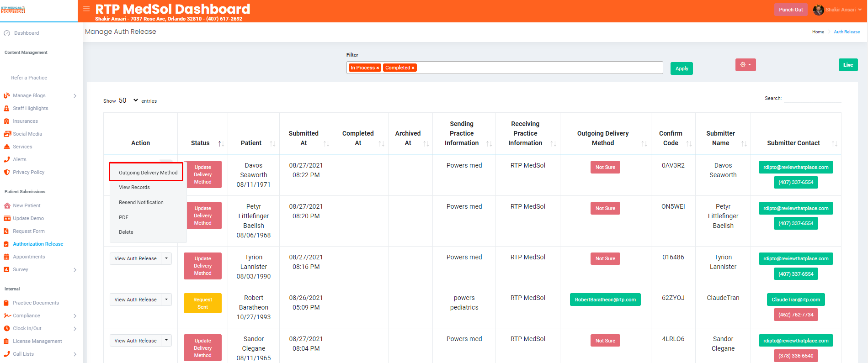Screen dimensions: 868x363
Task: Click View Auth Release for Tyrion Lannister
Action: [x=135, y=258]
